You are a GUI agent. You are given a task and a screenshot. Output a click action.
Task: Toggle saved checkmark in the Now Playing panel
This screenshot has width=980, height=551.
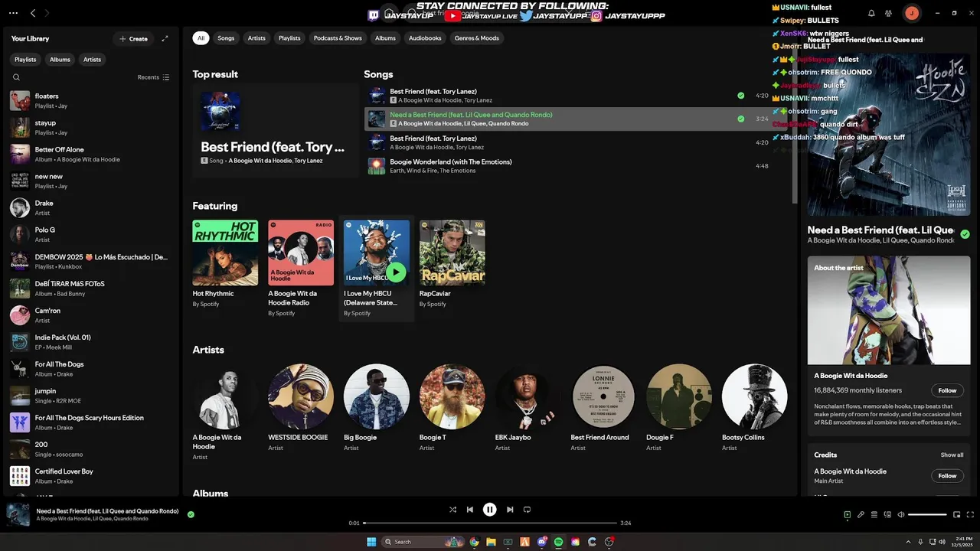[x=965, y=234]
